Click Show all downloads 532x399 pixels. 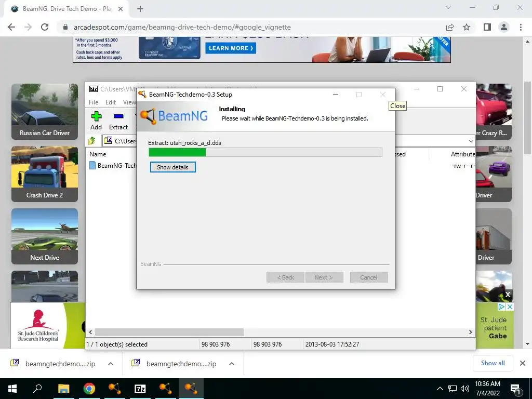pyautogui.click(x=493, y=363)
